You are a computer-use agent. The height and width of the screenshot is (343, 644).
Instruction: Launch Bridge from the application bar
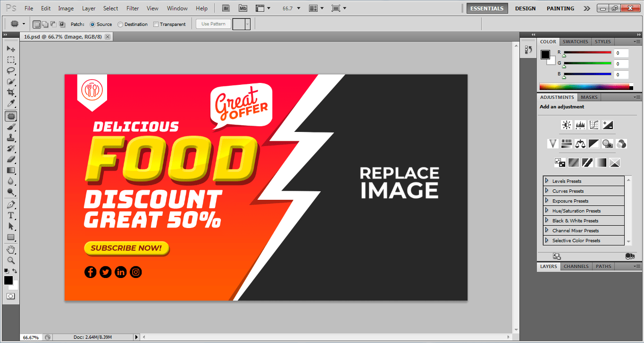tap(226, 8)
